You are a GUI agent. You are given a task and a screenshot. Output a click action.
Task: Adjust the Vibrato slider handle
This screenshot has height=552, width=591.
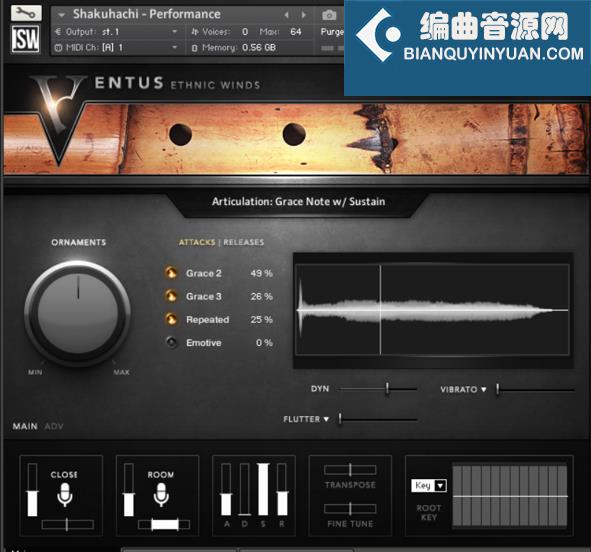point(498,389)
